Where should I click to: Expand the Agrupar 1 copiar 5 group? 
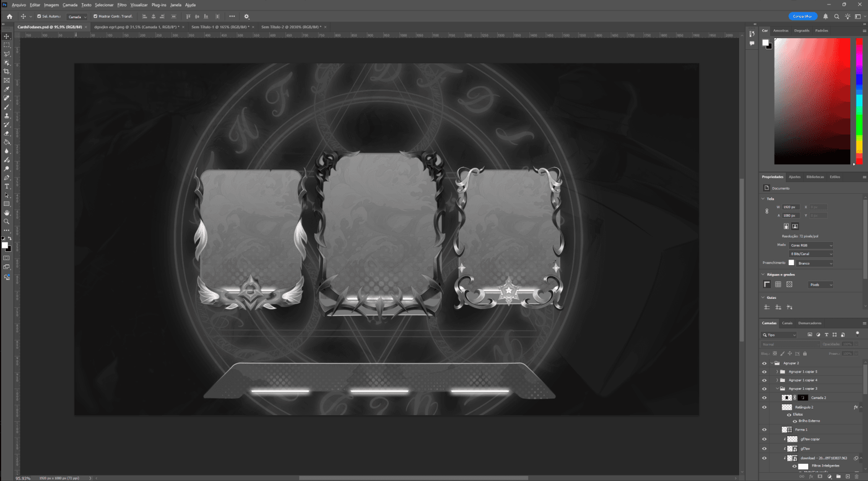pyautogui.click(x=777, y=372)
